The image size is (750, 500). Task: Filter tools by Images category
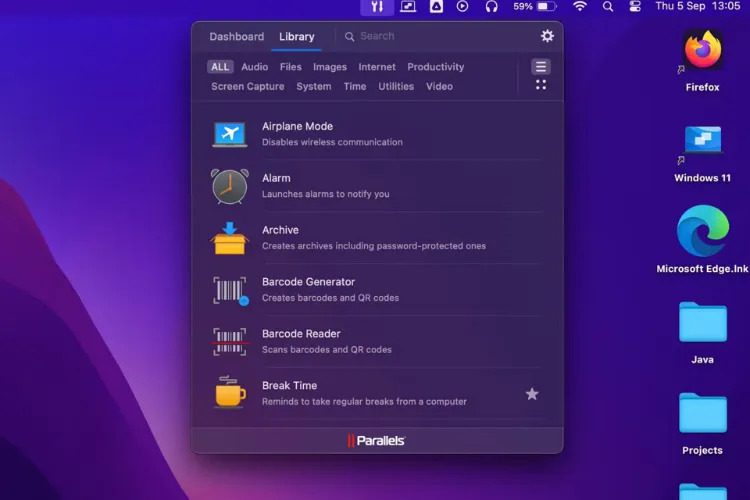(330, 67)
